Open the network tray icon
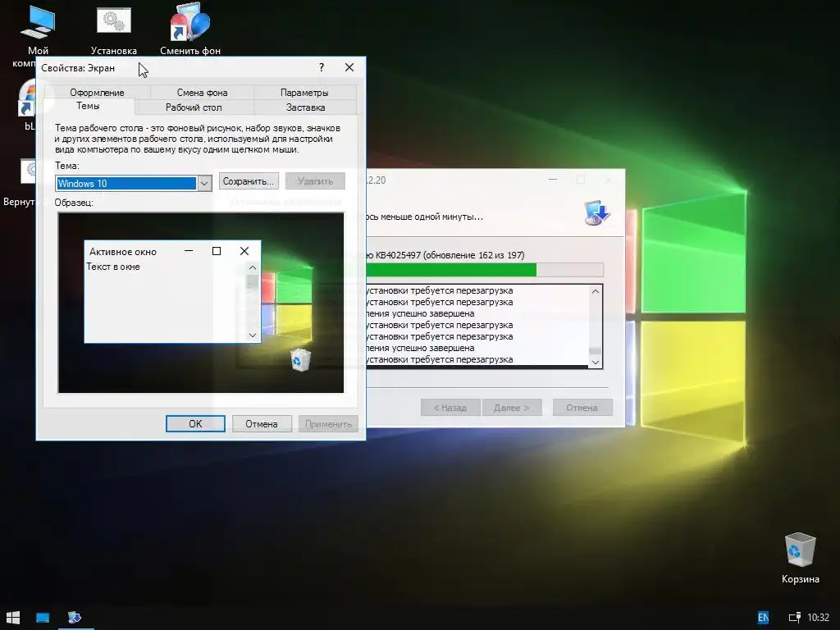 tap(794, 617)
